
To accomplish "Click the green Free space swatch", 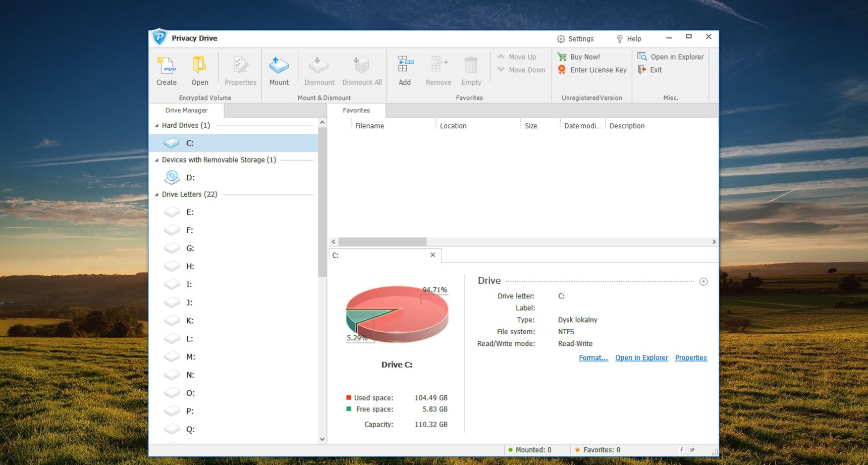I will 349,409.
